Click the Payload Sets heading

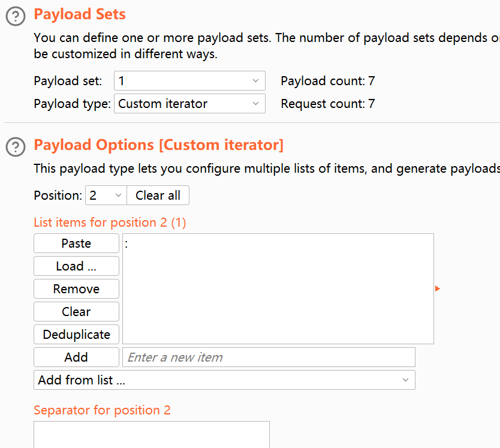(80, 14)
